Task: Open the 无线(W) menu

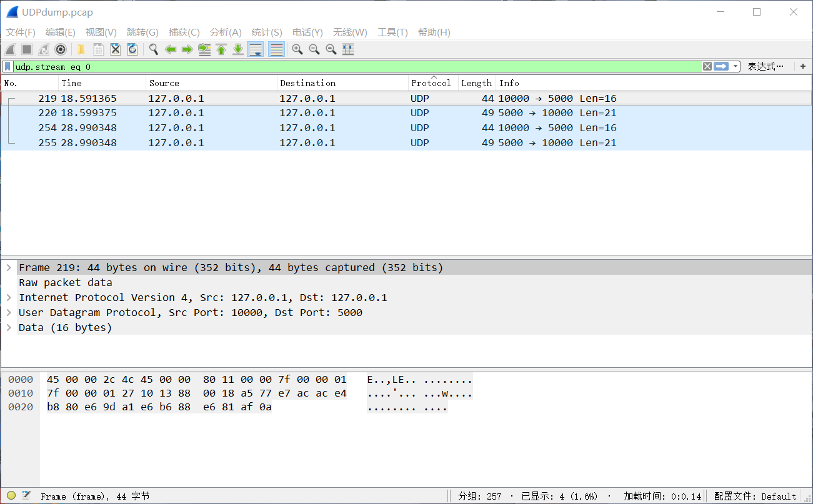Action: pyautogui.click(x=350, y=32)
